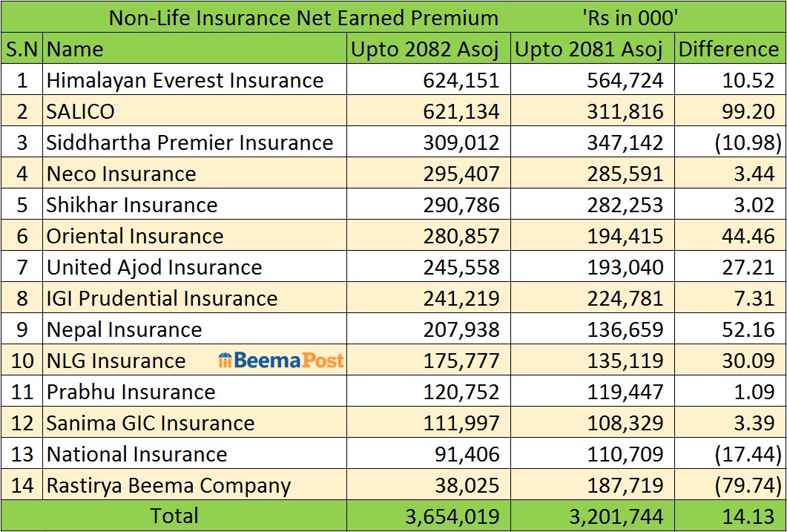
Task: Click Prabhu Insurance's 1.09 difference cell
Action: [758, 392]
